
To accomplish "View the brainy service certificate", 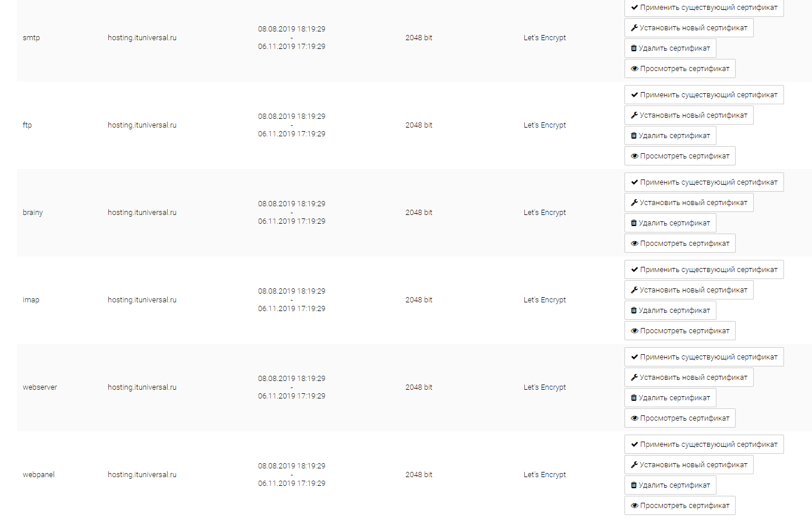I will click(x=680, y=244).
